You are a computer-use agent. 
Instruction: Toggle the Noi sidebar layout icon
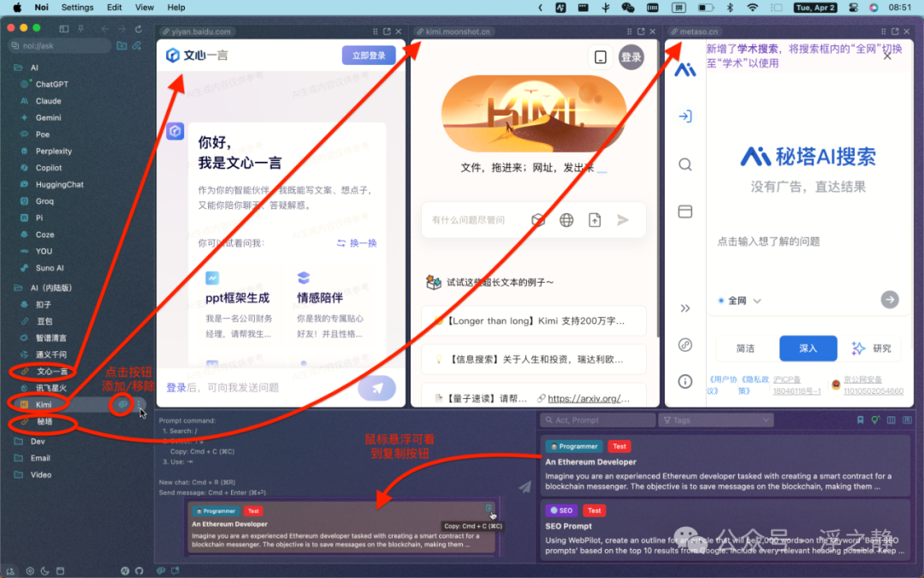click(x=64, y=28)
